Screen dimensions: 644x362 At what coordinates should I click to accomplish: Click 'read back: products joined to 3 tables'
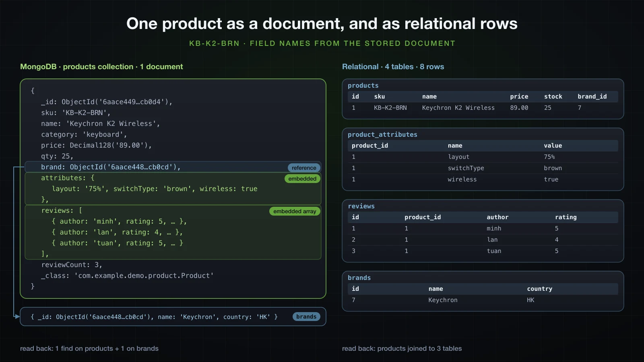(x=402, y=349)
